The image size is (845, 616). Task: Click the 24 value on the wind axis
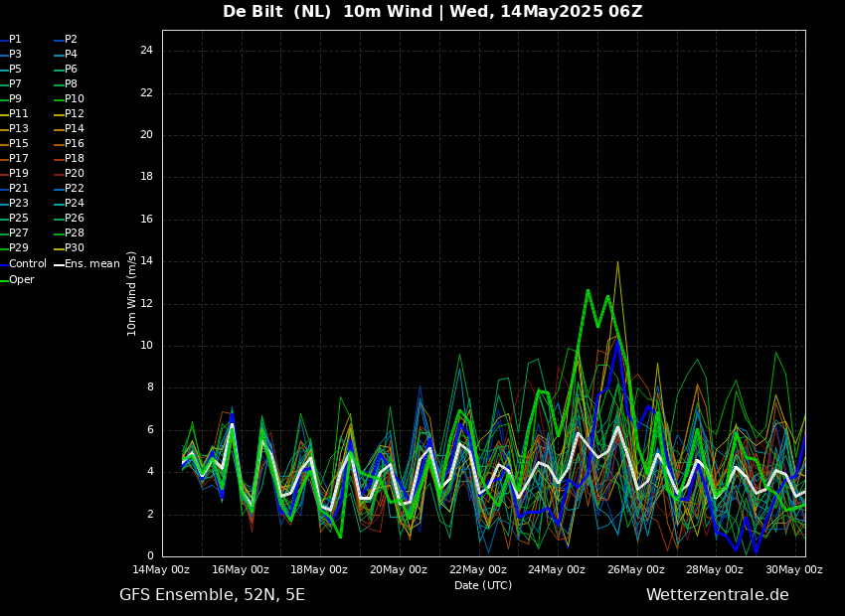click(145, 51)
